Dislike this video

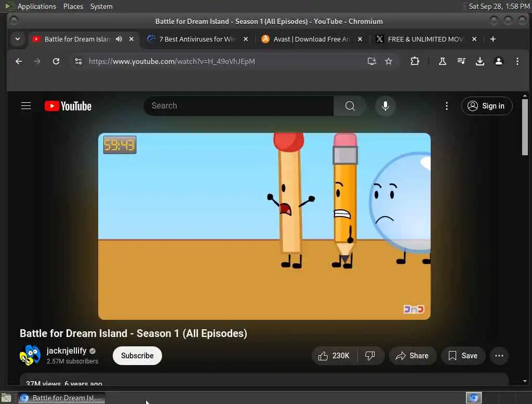pyautogui.click(x=370, y=356)
